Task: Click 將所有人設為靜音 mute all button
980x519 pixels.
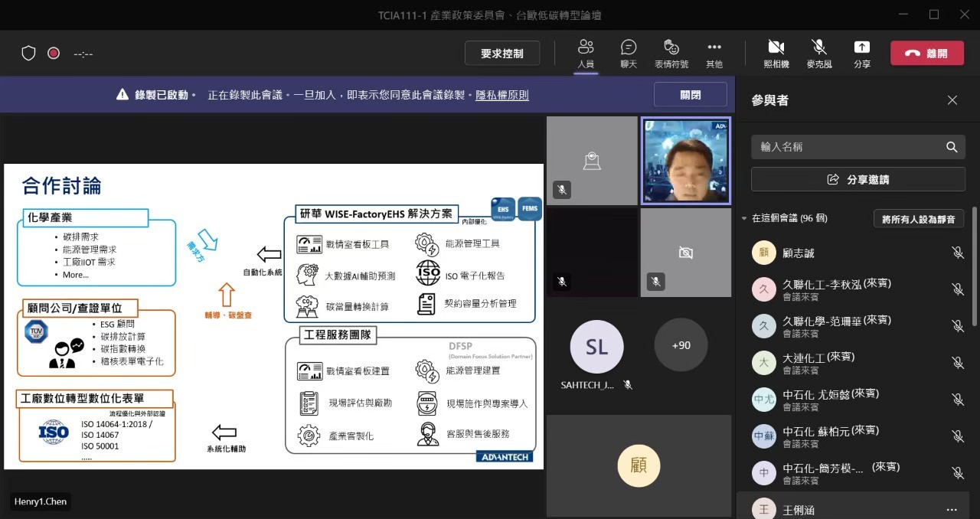Action: 919,219
